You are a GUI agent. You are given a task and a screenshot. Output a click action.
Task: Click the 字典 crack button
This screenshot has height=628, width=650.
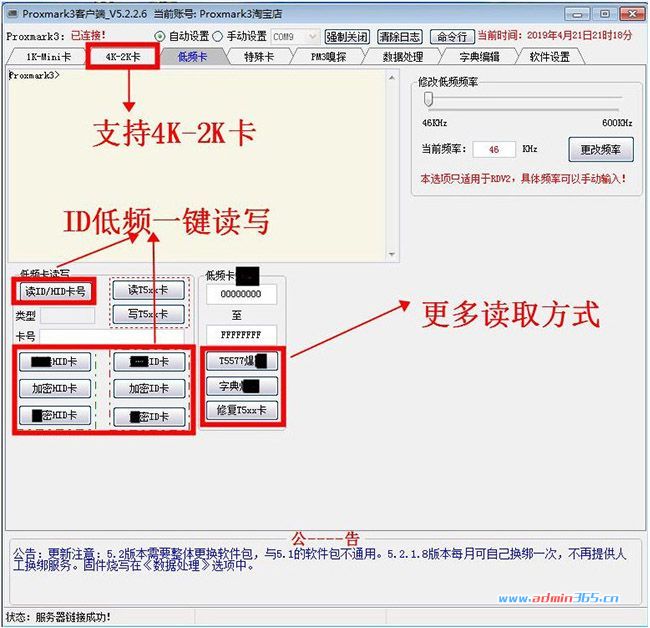coord(242,386)
